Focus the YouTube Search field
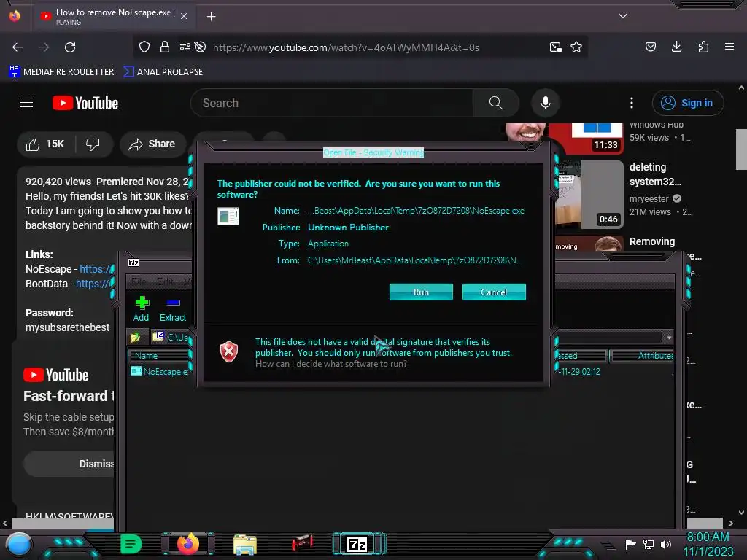 (x=332, y=103)
